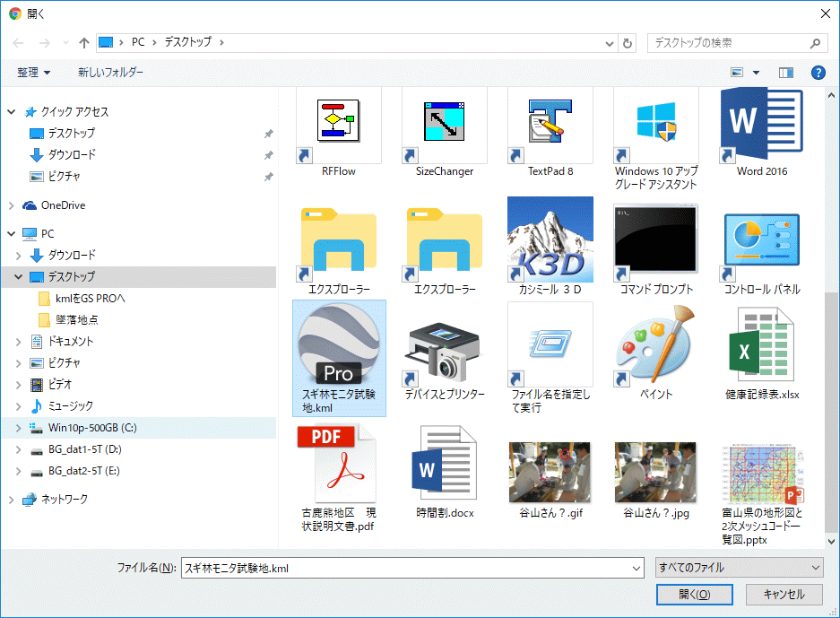The width and height of the screenshot is (840, 618).
Task: Open the recent locations dropdown arrow
Action: pyautogui.click(x=66, y=43)
